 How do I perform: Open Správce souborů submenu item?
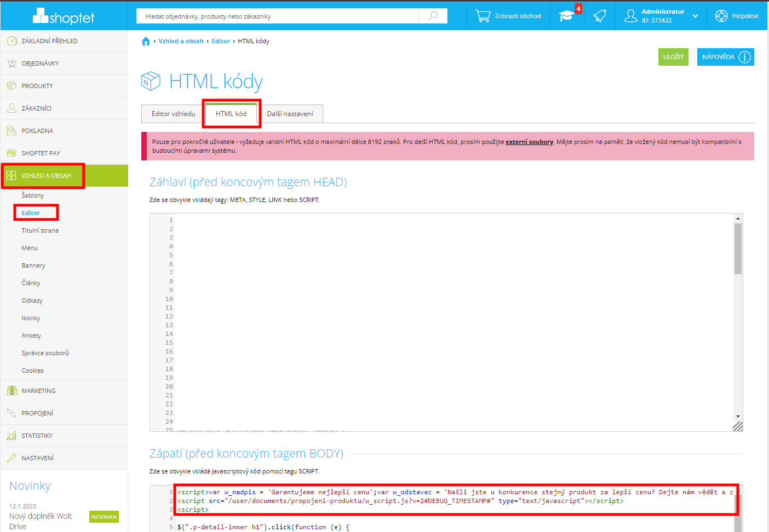pos(45,353)
